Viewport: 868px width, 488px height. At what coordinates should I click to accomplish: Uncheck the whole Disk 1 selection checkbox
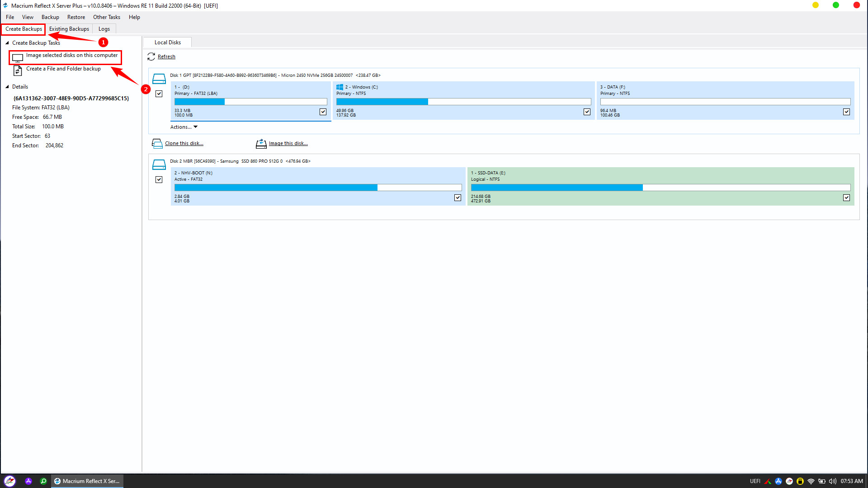pyautogui.click(x=159, y=94)
